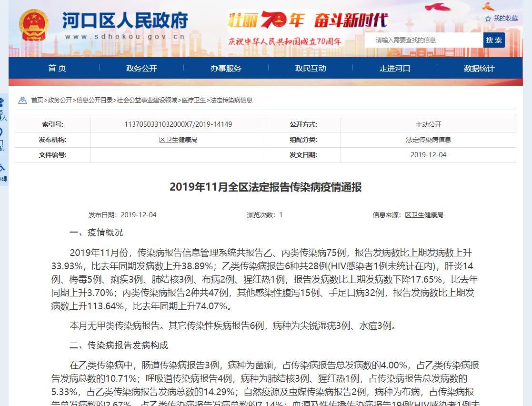Open the portal navigation sidebar icon
The width and height of the screenshot is (532, 406).
tap(2, 138)
